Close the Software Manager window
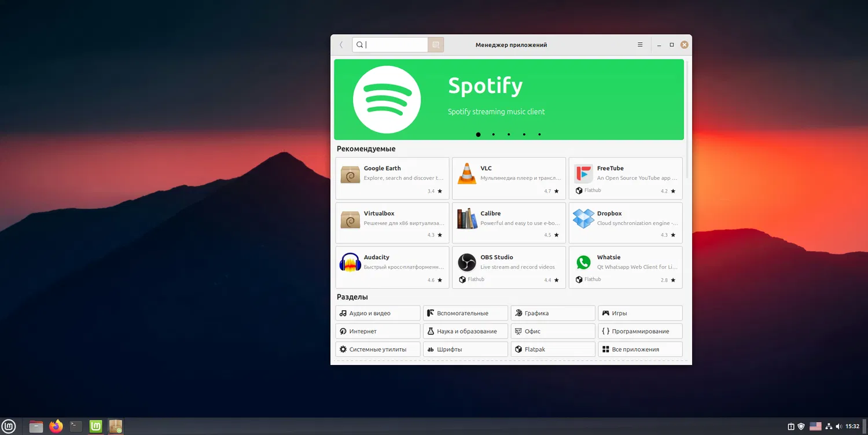 click(685, 45)
